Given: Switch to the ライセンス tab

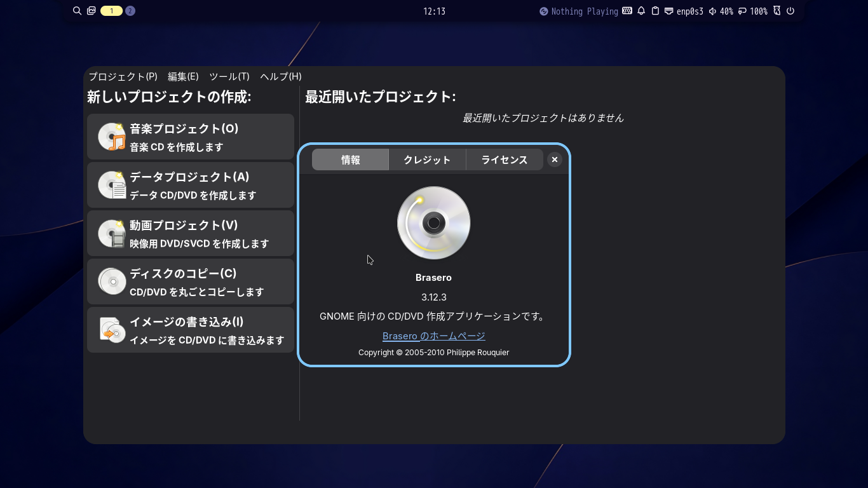Looking at the screenshot, I should click(505, 159).
